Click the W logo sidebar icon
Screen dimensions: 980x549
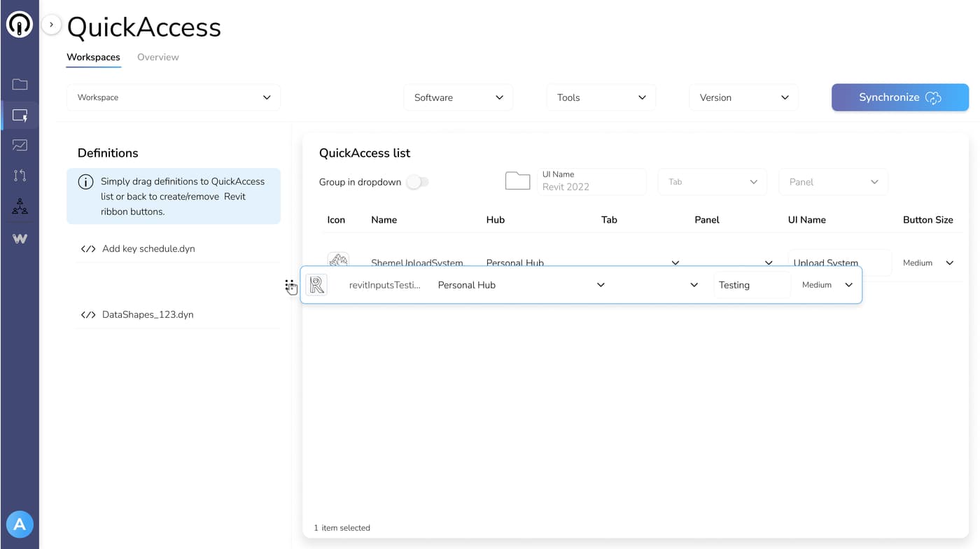[20, 239]
